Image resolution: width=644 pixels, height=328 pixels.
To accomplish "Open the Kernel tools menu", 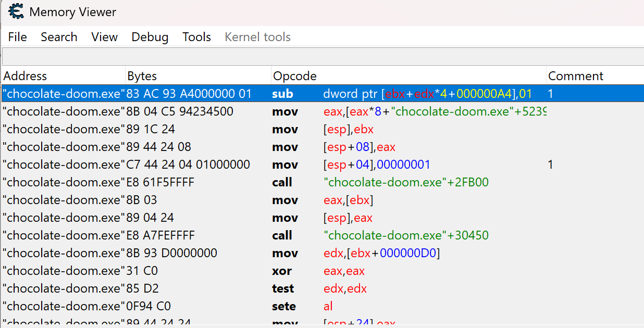I will (257, 37).
